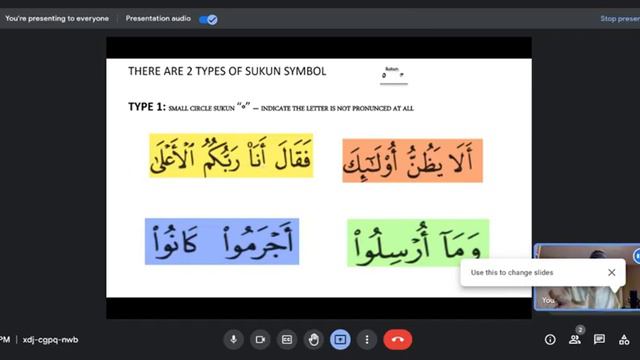Leave the call

[398, 340]
